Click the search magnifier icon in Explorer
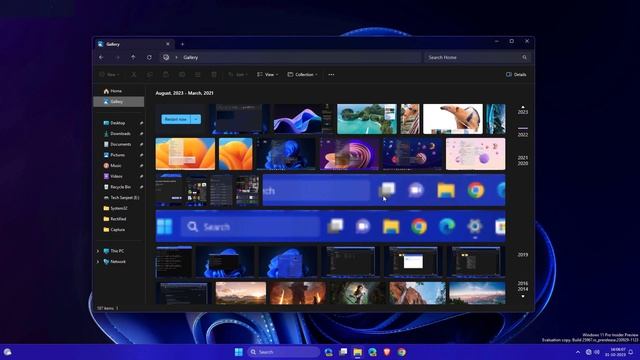This screenshot has width=640, height=360. (524, 58)
